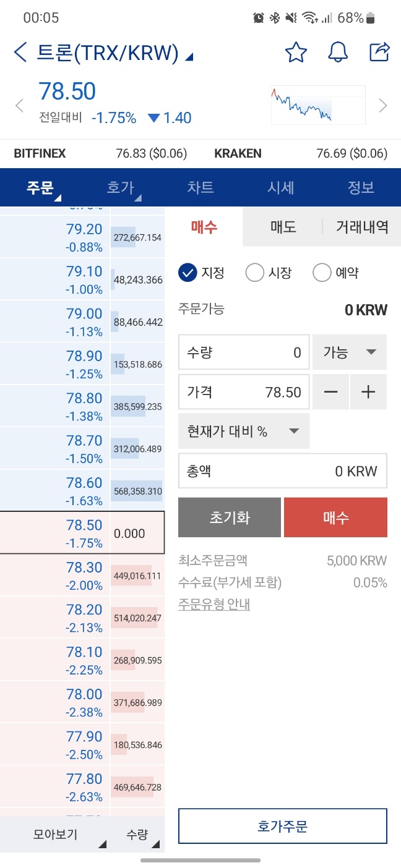Switch to the 차트 tab

coord(200,187)
